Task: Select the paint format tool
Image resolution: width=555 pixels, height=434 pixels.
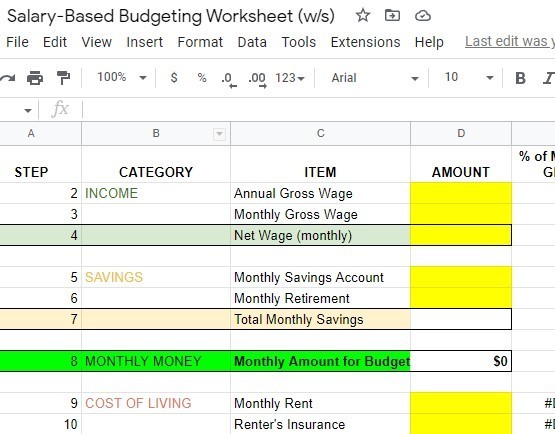Action: [x=63, y=78]
